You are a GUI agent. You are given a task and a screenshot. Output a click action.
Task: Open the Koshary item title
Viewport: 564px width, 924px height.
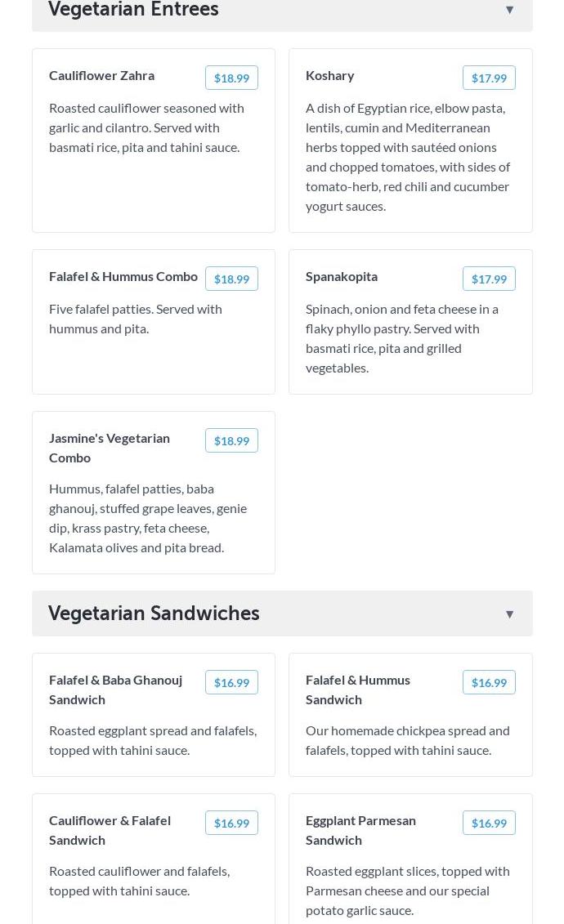coord(329,75)
